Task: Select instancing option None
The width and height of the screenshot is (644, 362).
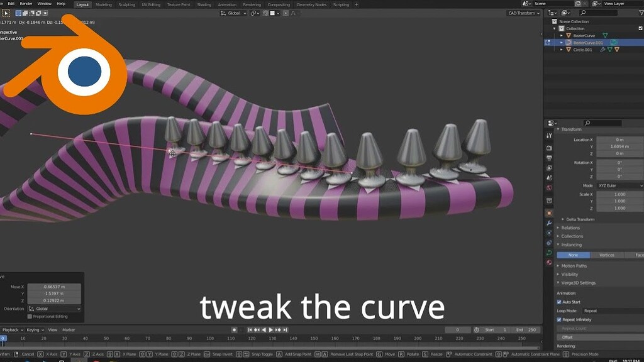Action: [574, 255]
